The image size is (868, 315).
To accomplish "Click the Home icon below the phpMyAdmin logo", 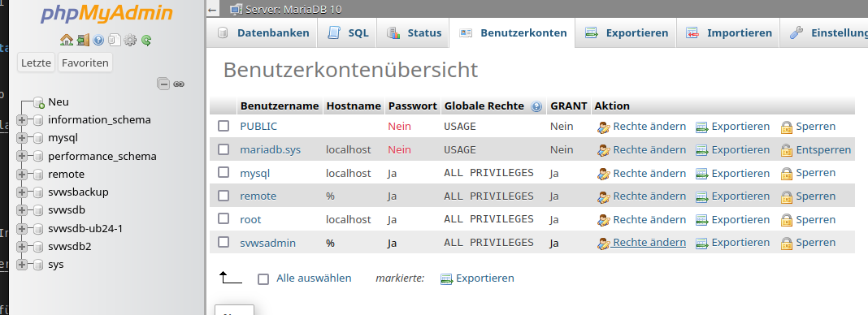I will point(67,40).
